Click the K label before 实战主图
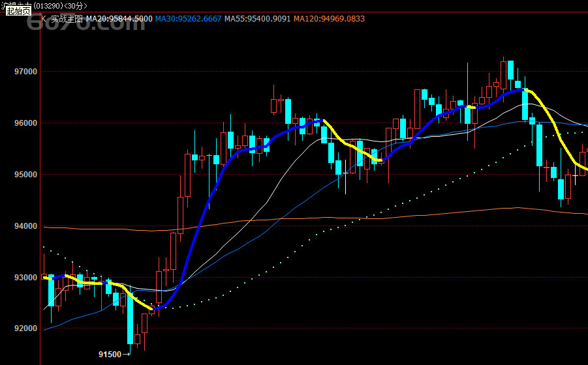Screen dimensions: 588x365 44,19
